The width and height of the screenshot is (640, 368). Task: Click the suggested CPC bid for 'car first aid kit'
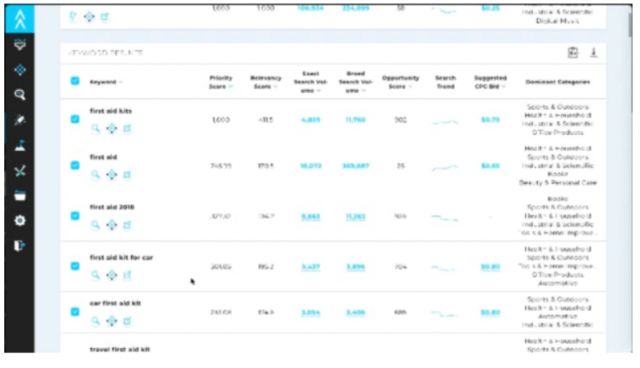[490, 313]
